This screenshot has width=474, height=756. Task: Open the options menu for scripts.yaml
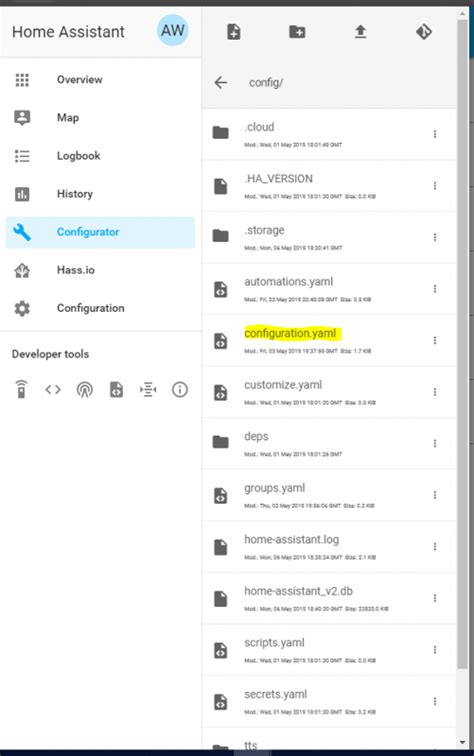[x=435, y=650]
